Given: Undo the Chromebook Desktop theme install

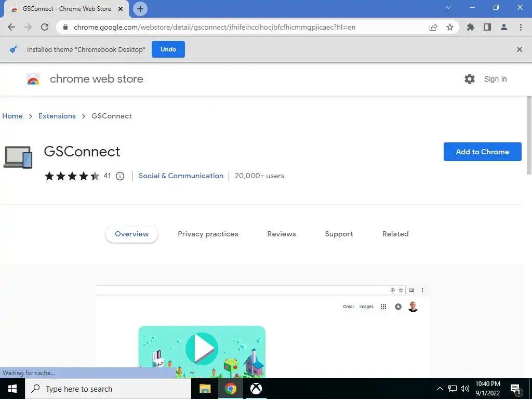Looking at the screenshot, I should (x=168, y=49).
